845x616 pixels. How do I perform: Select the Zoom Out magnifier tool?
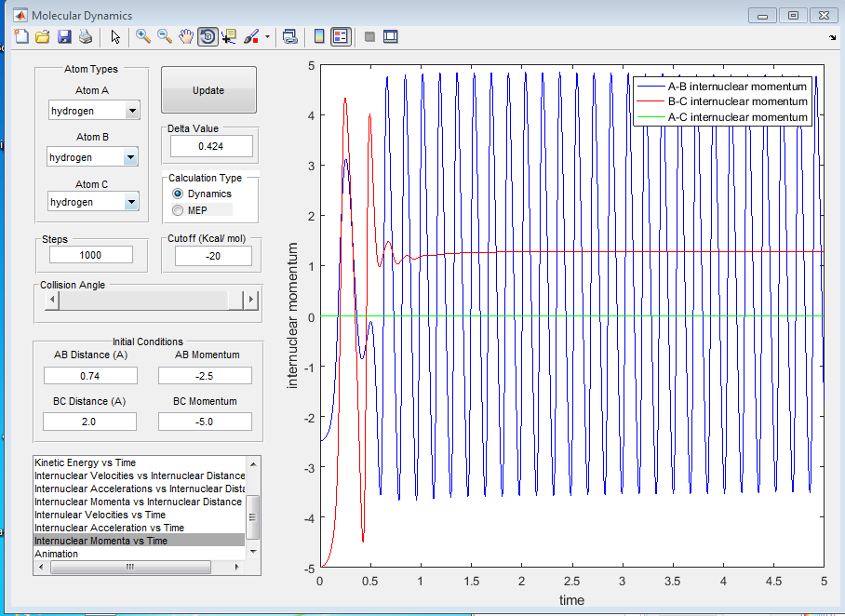coord(164,37)
